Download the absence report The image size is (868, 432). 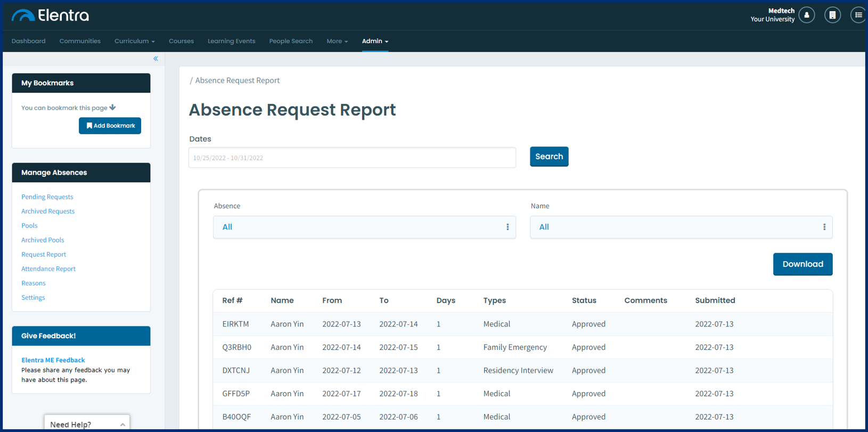pyautogui.click(x=803, y=264)
